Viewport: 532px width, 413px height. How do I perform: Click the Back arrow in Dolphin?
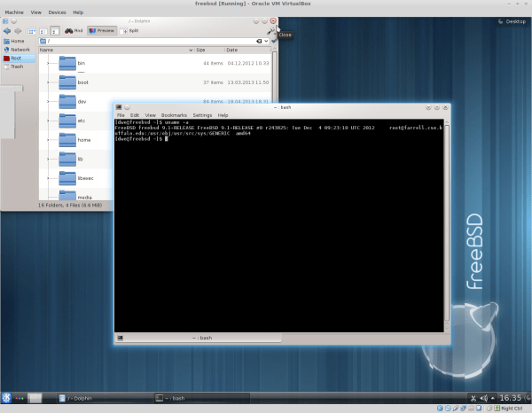(x=7, y=30)
